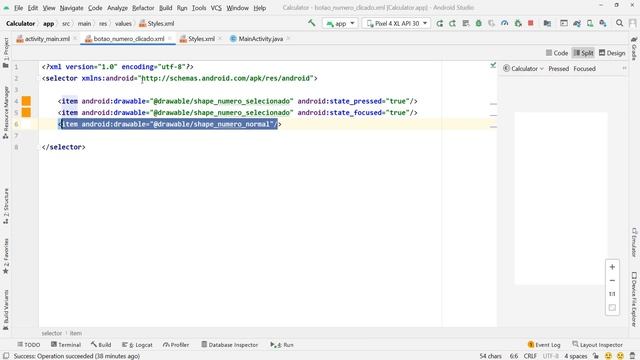
Task: Toggle the Pressed state preview
Action: point(558,69)
